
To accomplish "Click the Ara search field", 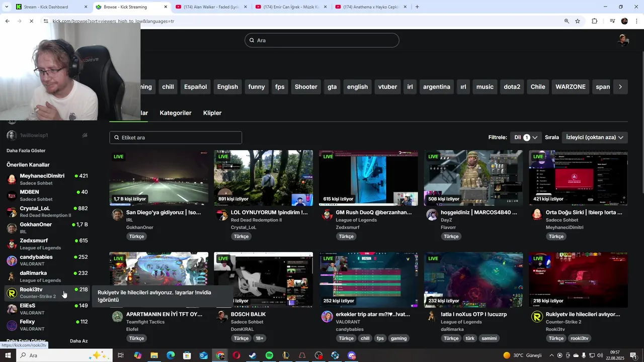I will (x=322, y=40).
